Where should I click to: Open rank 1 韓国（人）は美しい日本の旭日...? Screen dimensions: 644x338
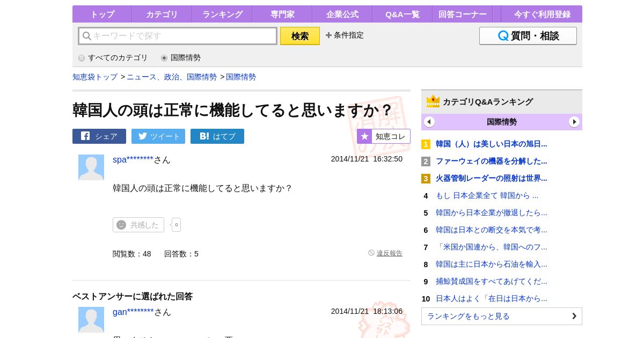[491, 144]
